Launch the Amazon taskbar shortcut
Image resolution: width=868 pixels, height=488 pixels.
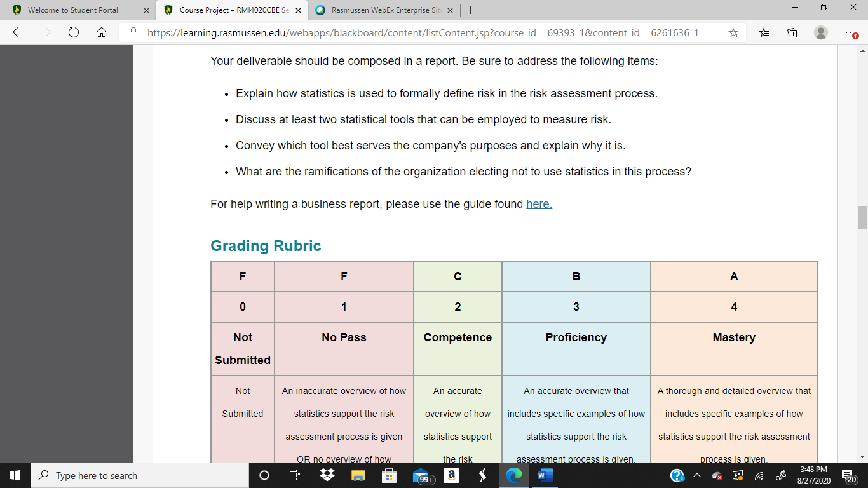click(452, 475)
